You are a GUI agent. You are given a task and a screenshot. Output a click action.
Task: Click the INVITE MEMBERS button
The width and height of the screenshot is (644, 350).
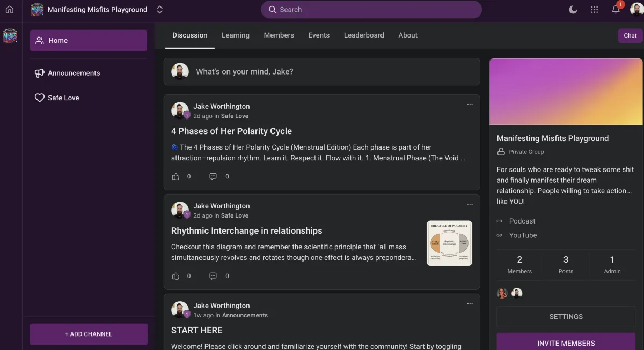click(566, 343)
